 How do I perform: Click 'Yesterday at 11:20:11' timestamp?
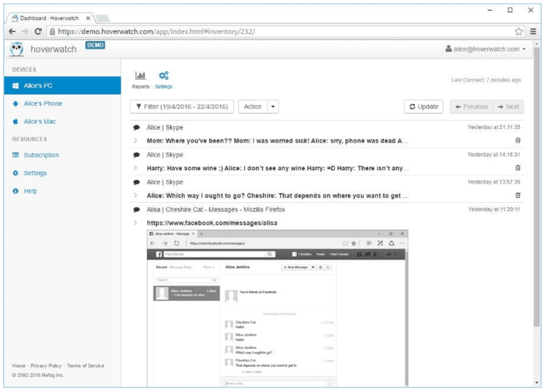pos(494,209)
